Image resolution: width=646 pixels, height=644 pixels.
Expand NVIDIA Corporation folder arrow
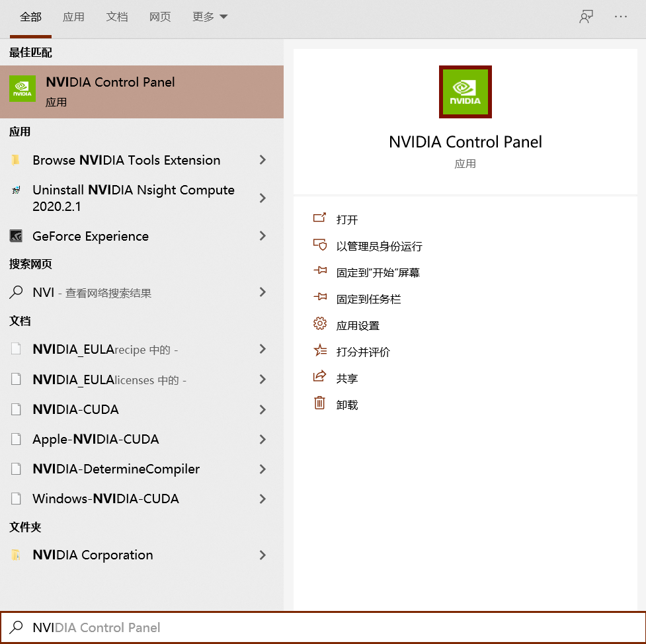[x=262, y=555]
